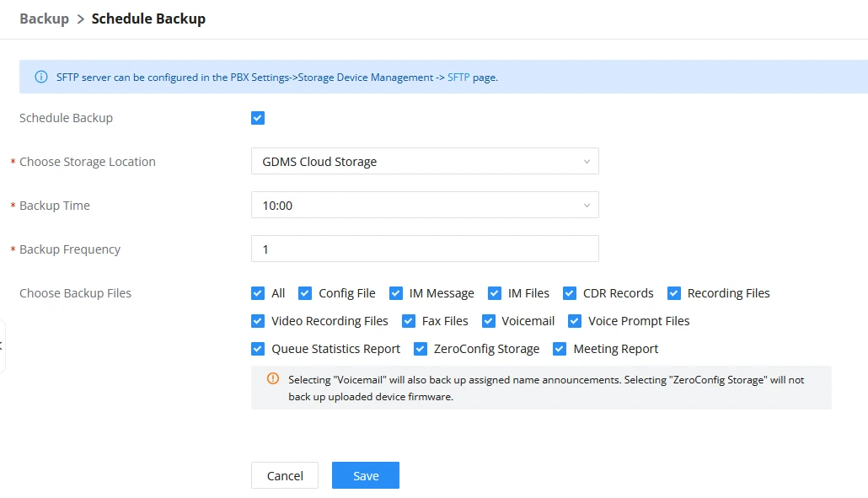The height and width of the screenshot is (498, 868).
Task: Click the info icon in SFTP banner
Action: pyautogui.click(x=41, y=77)
